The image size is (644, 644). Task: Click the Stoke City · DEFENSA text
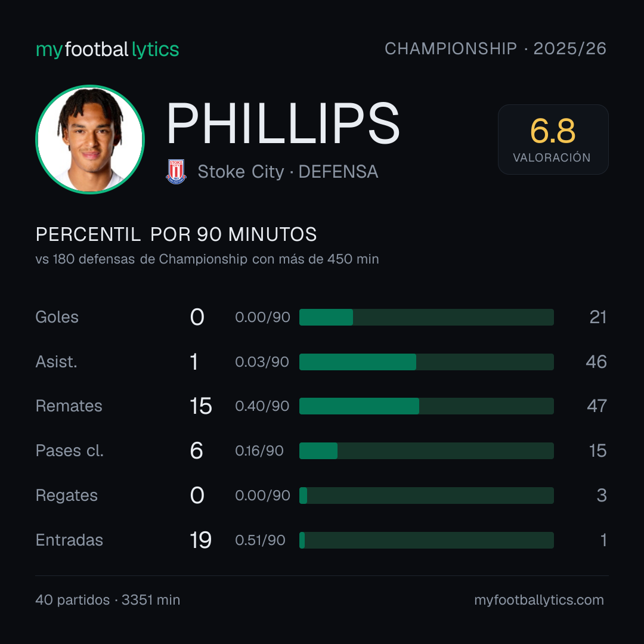pos(288,172)
